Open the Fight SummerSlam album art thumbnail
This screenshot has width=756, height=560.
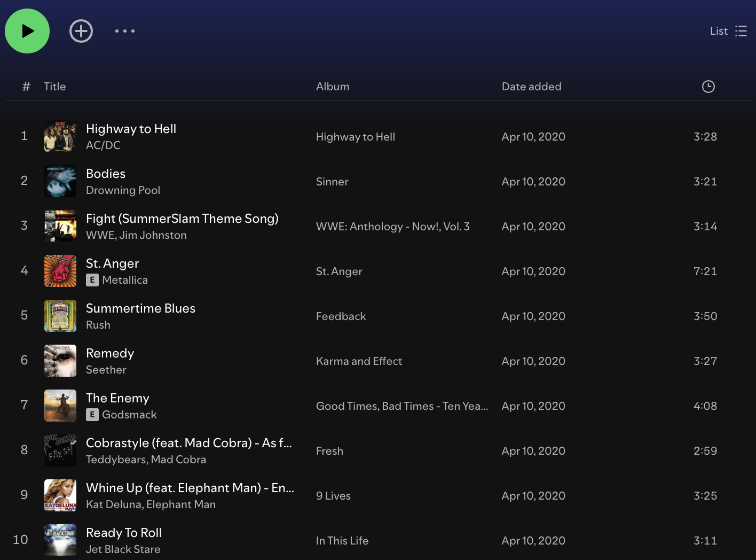(x=60, y=226)
